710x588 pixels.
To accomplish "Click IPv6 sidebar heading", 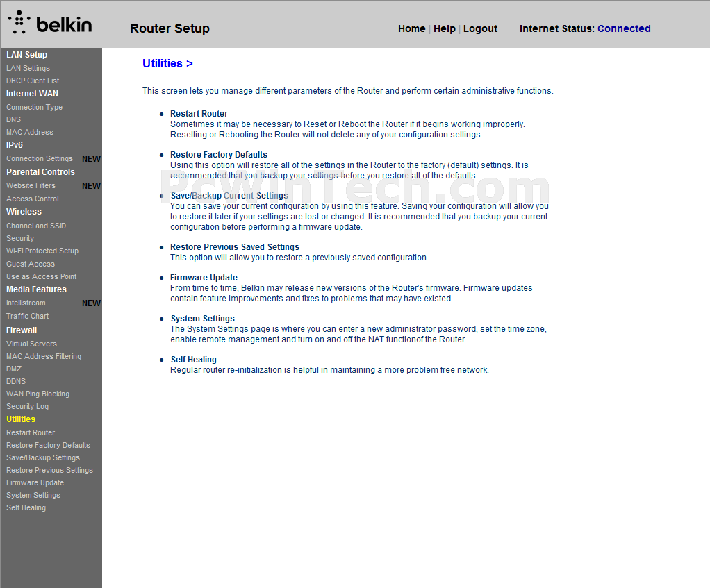I will pos(15,145).
